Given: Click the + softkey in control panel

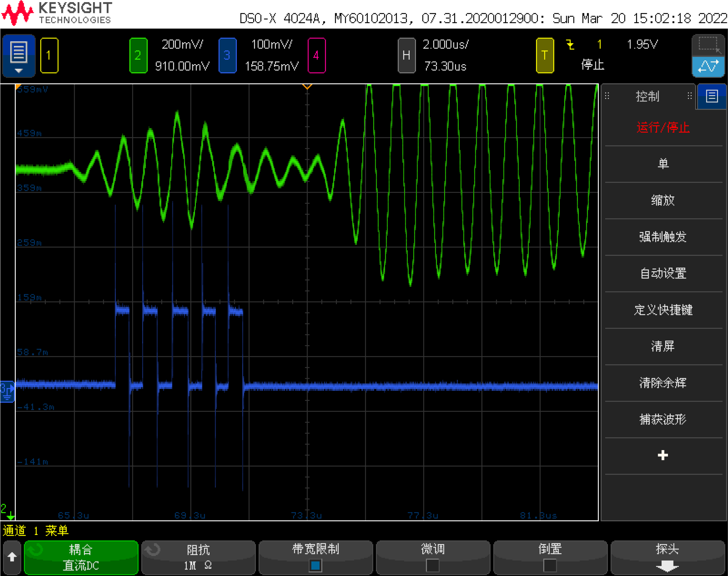Looking at the screenshot, I should (x=663, y=455).
